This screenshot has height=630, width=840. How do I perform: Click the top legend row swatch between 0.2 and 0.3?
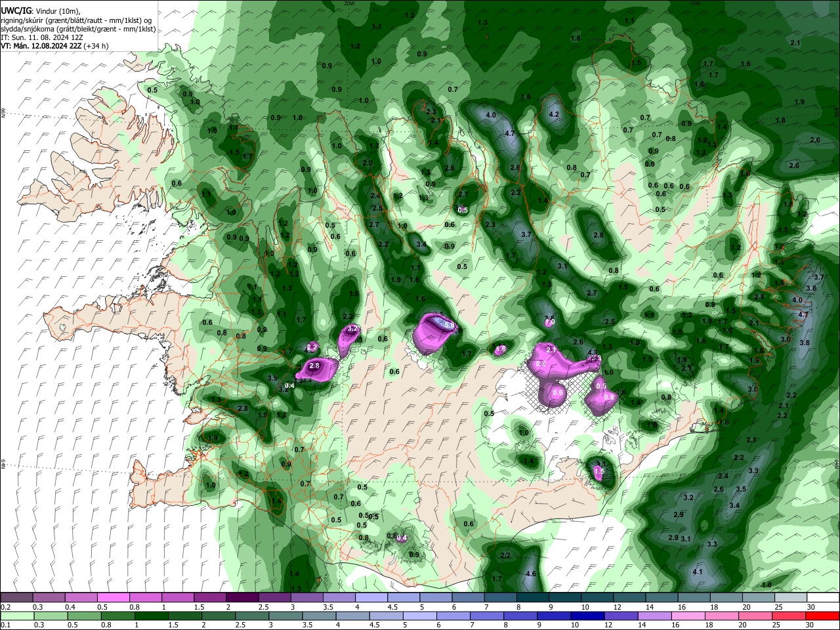(16, 598)
